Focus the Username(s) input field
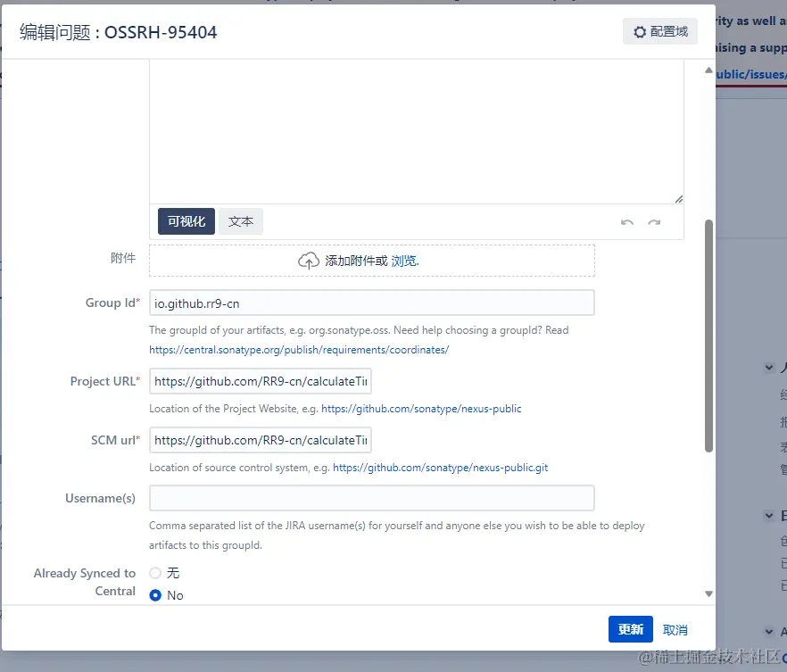The width and height of the screenshot is (787, 672). (x=371, y=498)
